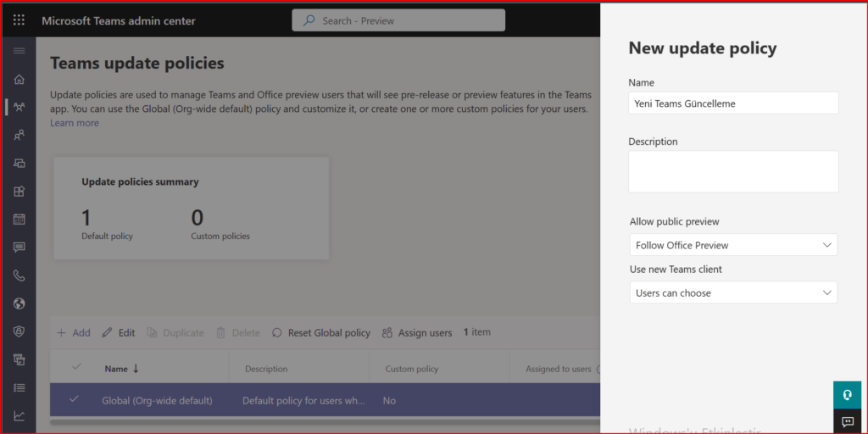Open the Use new Teams client dropdown
The width and height of the screenshot is (868, 434).
click(x=733, y=292)
